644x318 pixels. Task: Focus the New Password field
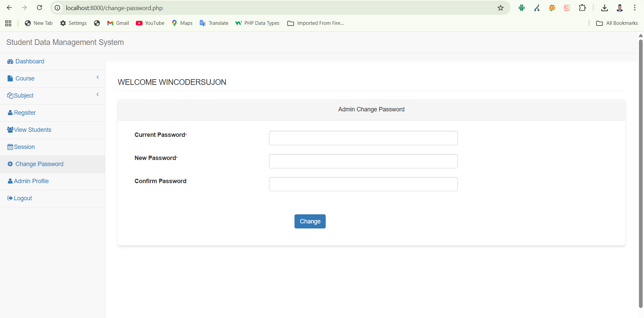363,161
